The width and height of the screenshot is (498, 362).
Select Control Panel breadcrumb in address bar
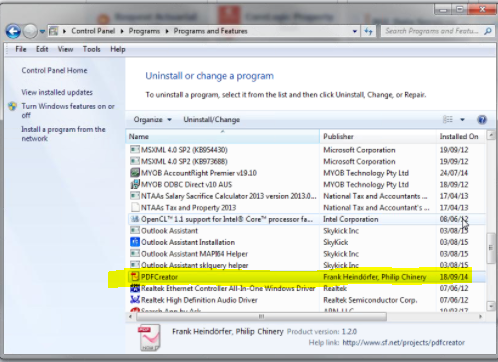[x=93, y=31]
